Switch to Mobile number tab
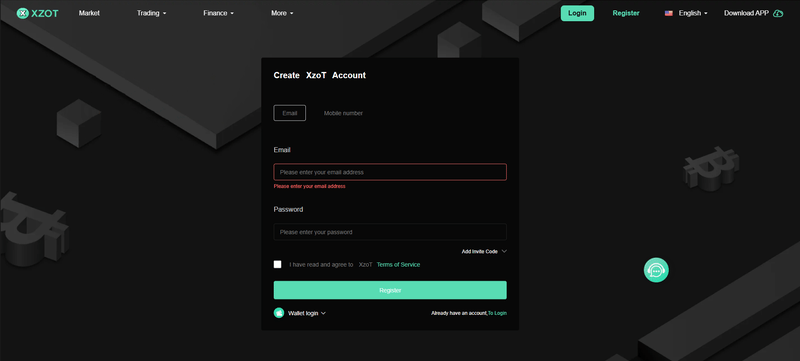The height and width of the screenshot is (361, 800). point(343,113)
